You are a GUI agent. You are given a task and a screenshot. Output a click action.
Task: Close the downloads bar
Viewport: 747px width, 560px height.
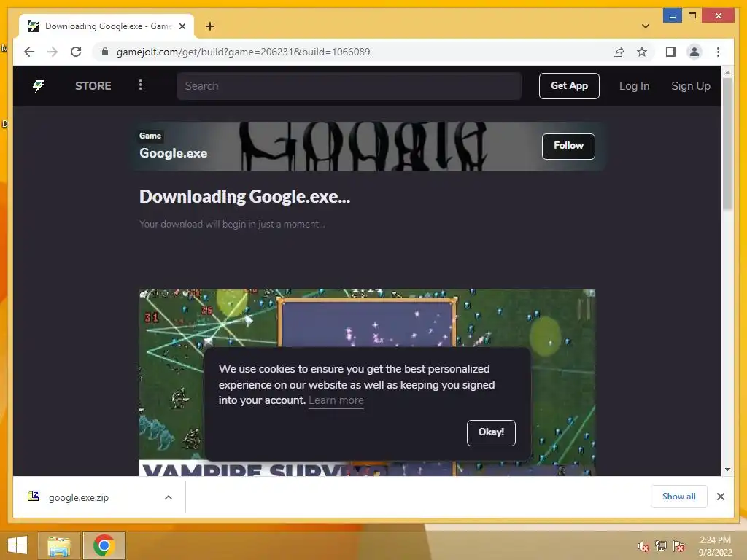tap(720, 497)
